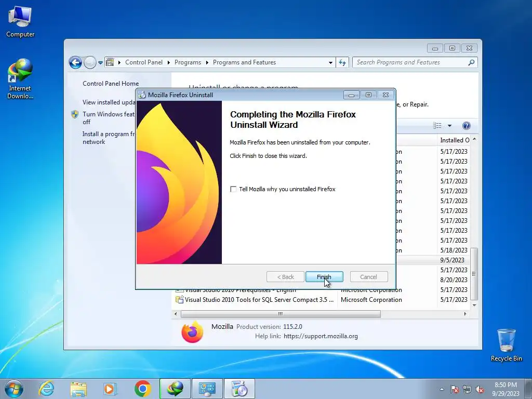Click the setup icon beside Visual Studio 2010 Tools
532x399 pixels.
point(179,300)
